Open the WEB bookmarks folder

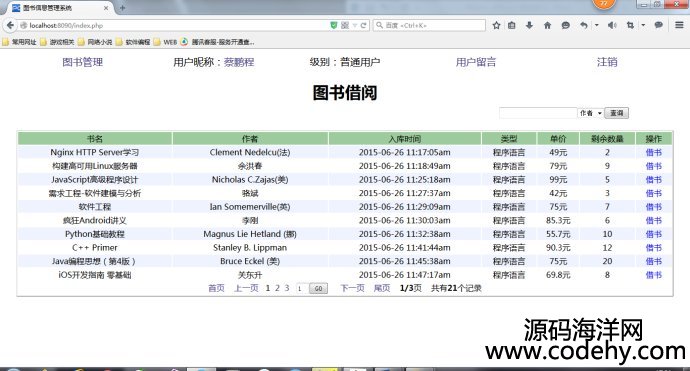(x=165, y=42)
